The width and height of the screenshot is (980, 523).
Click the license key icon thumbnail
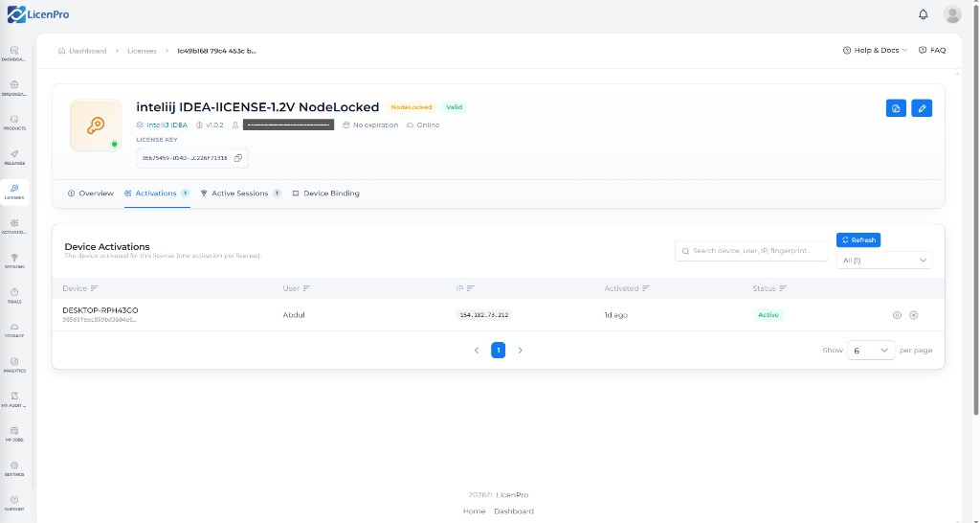click(x=96, y=125)
